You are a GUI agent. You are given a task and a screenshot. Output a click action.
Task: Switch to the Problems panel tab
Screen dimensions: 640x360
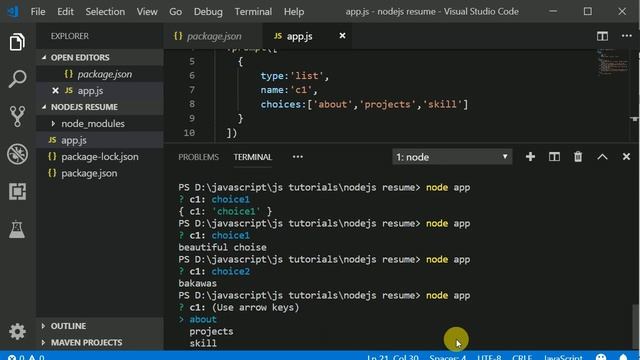click(198, 157)
